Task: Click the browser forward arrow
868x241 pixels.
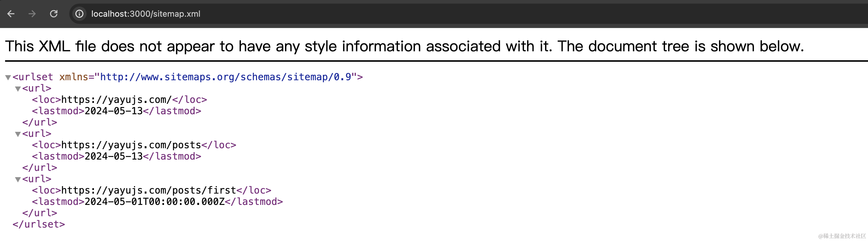Action: (32, 14)
